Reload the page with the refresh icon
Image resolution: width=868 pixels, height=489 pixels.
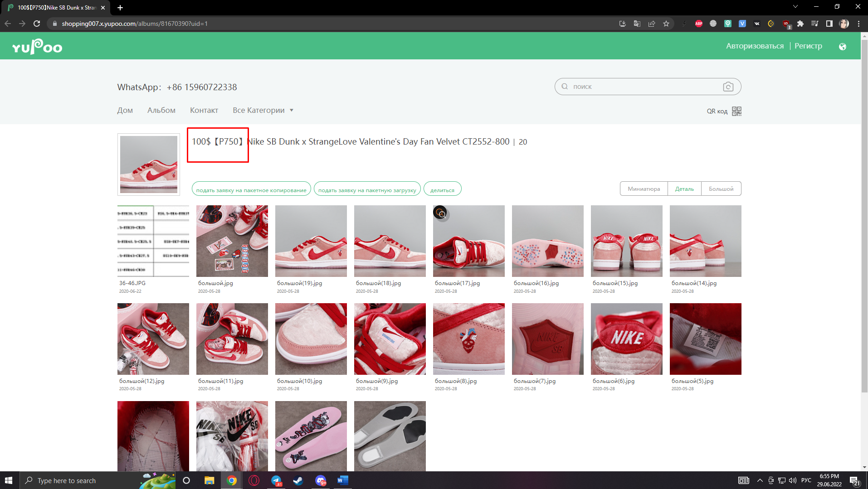[x=37, y=24]
